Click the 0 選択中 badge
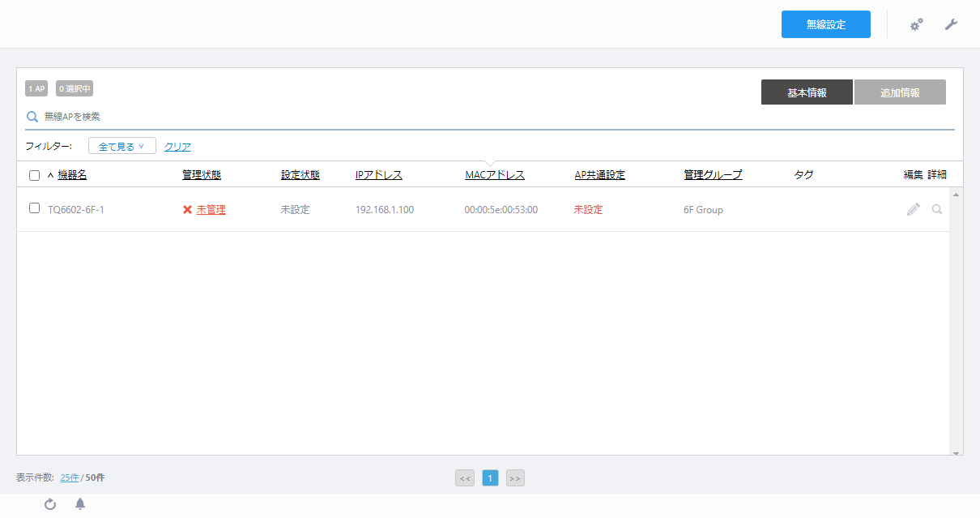 tap(75, 88)
